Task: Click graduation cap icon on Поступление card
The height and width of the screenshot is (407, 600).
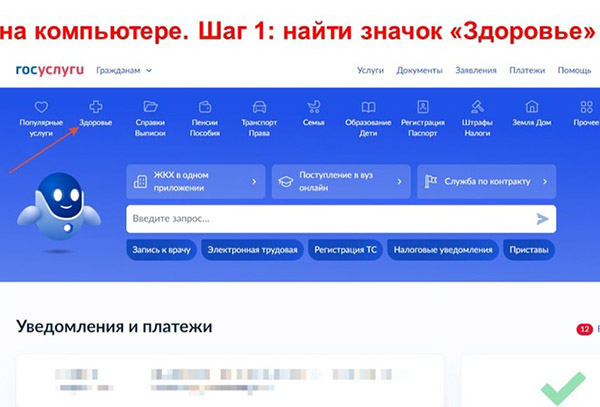Action: tap(285, 182)
